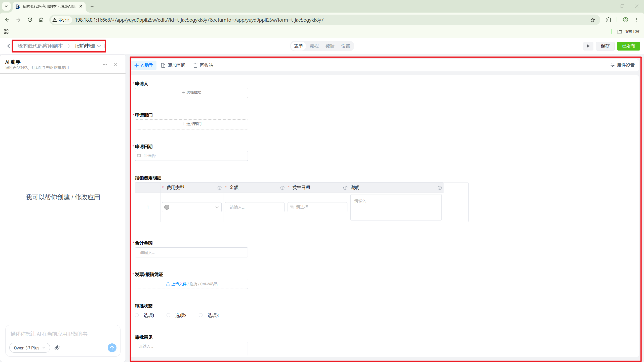Click the attachment paperclip icon
Viewport: 644px width, 362px height.
57,348
